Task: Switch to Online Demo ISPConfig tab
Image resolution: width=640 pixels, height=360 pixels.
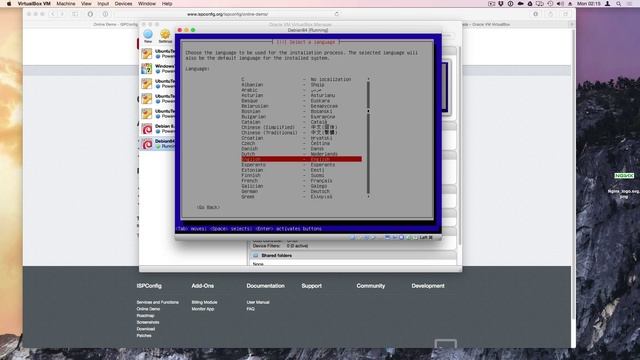Action: click(116, 24)
